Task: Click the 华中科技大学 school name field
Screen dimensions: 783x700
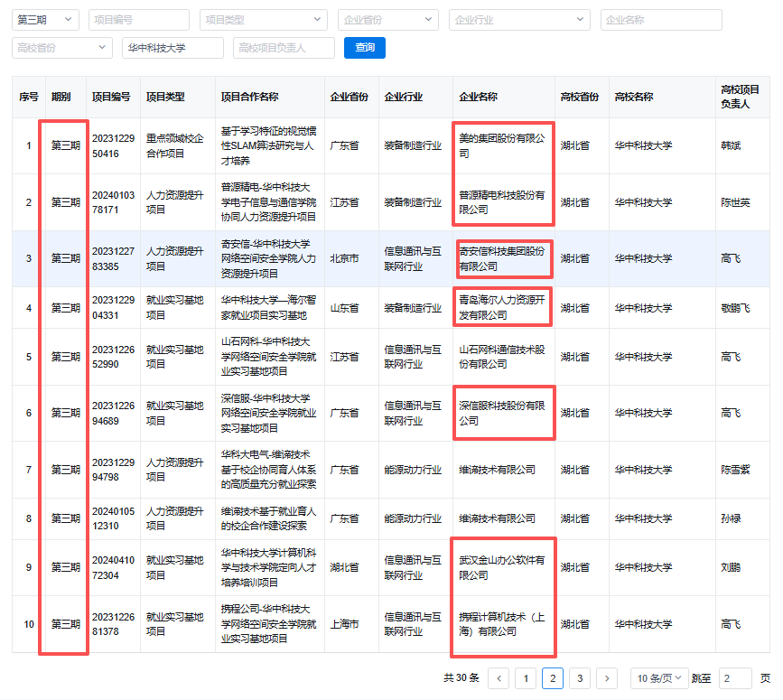Action: pos(172,48)
